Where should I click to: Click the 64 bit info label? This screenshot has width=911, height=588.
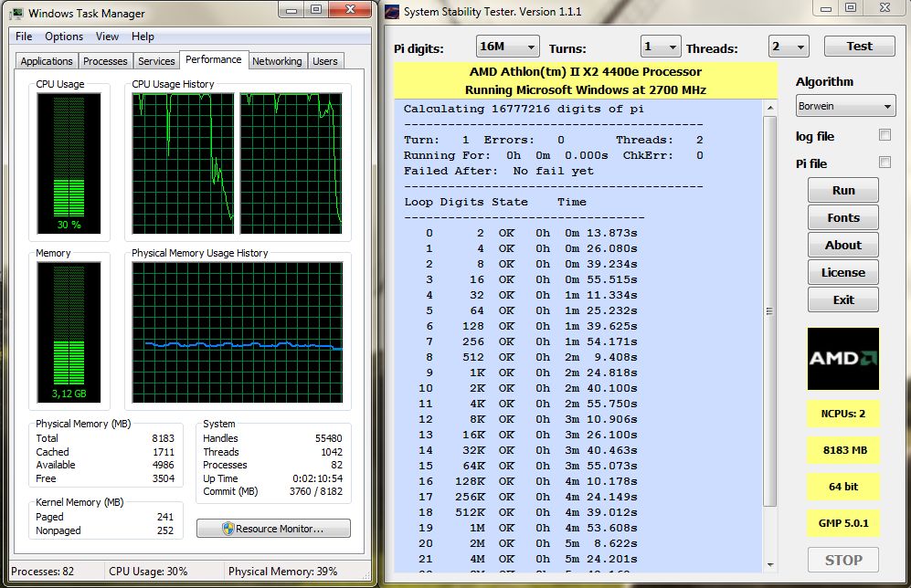point(843,487)
